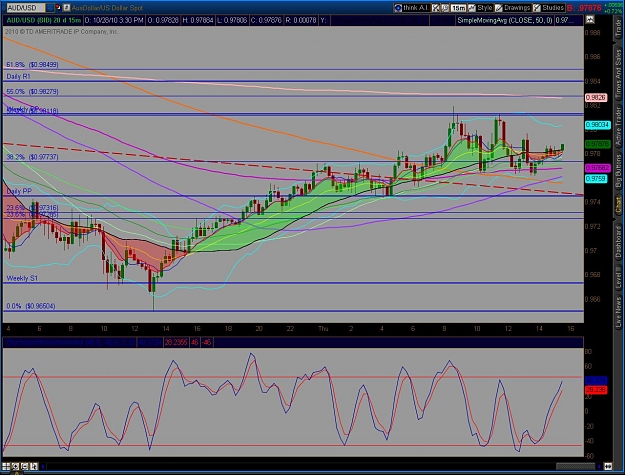Click the AUD/USD symbol input field
Screen dimensions: 625x475
(25, 8)
